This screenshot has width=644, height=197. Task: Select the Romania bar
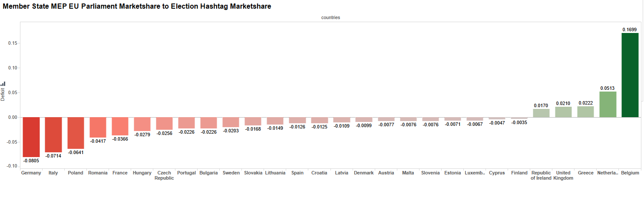point(98,127)
